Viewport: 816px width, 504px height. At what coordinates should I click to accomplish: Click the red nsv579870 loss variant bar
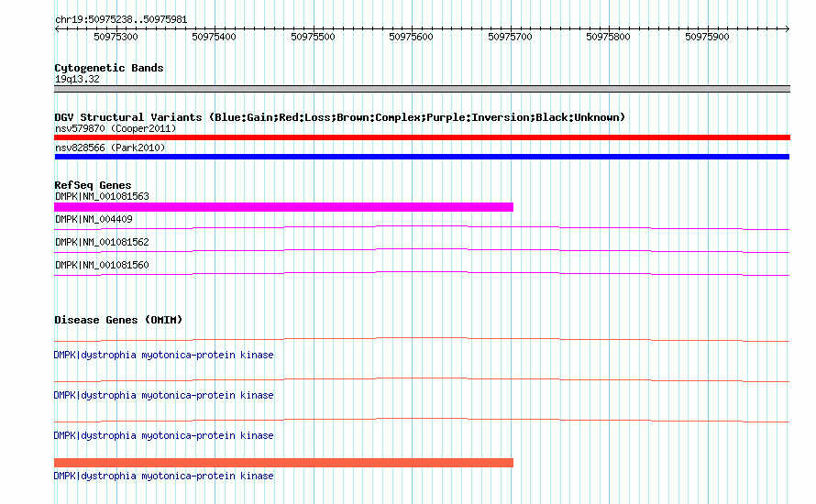point(422,137)
